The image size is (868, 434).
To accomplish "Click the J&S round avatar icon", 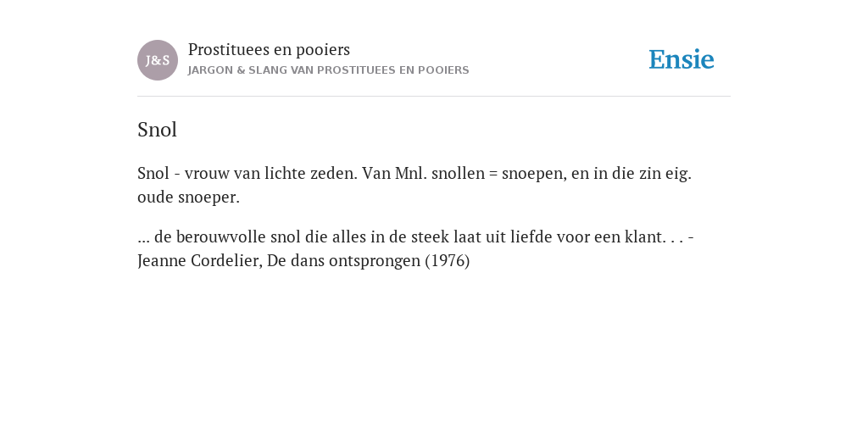I will click(x=158, y=60).
